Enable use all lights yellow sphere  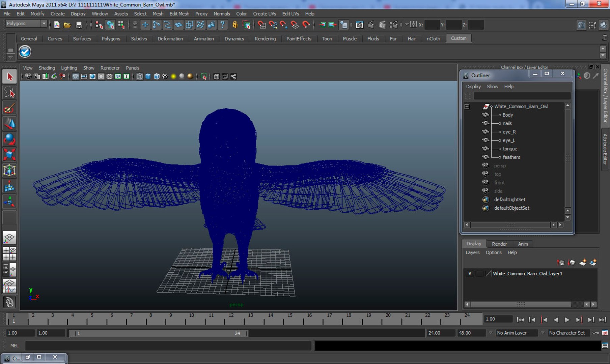[x=173, y=77]
